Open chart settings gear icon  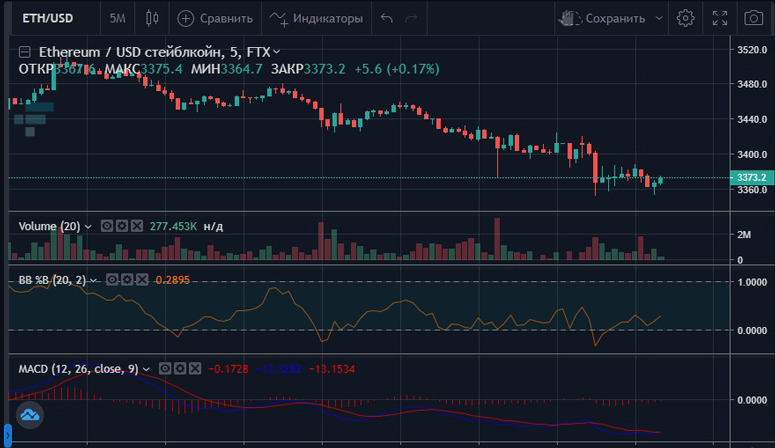685,18
